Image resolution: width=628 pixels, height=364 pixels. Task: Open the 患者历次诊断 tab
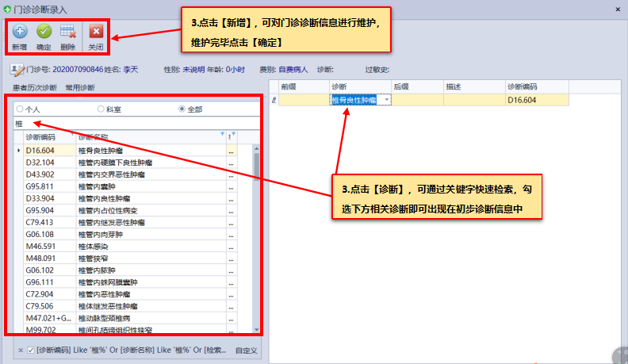[x=34, y=87]
